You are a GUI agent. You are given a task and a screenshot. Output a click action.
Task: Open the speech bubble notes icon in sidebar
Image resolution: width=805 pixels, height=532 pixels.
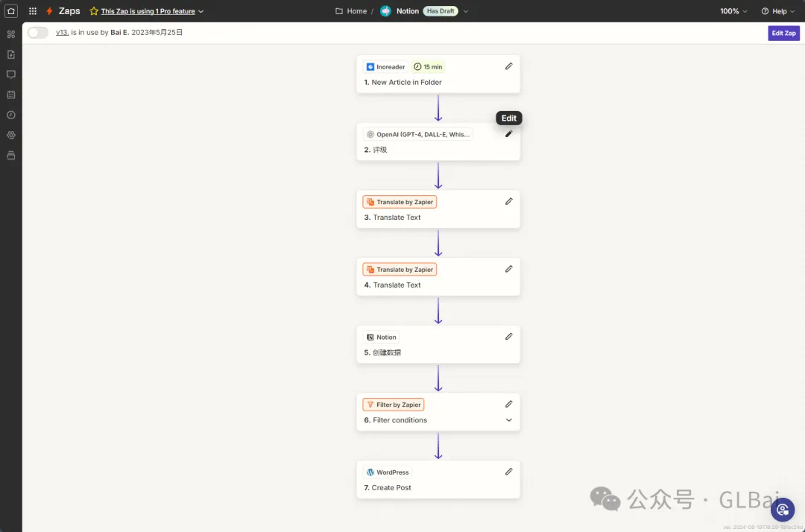pos(10,75)
